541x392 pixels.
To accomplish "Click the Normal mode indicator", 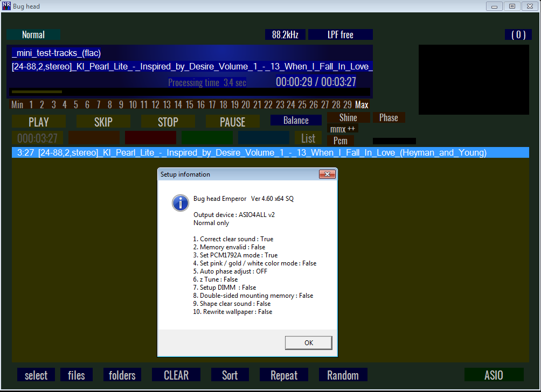I will 33,34.
